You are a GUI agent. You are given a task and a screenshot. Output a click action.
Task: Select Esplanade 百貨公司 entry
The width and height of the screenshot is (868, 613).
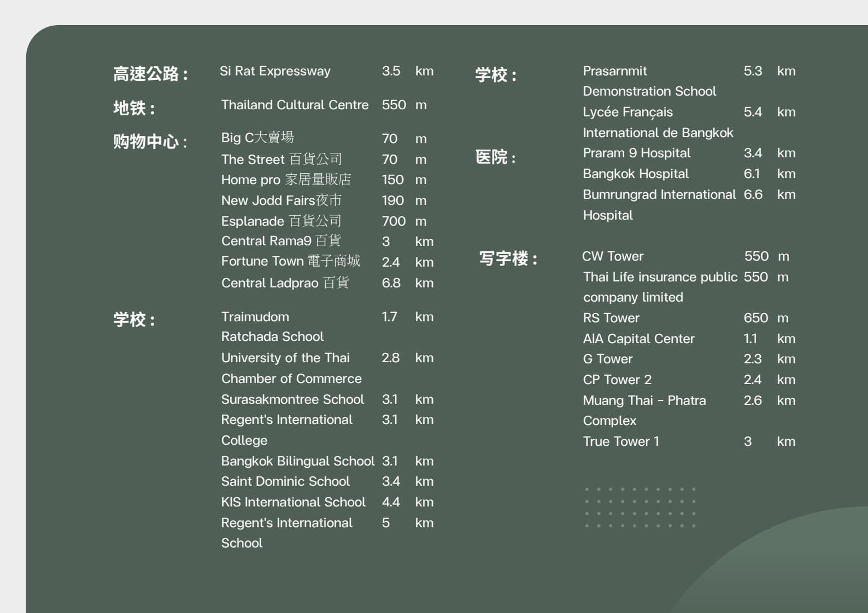(281, 221)
